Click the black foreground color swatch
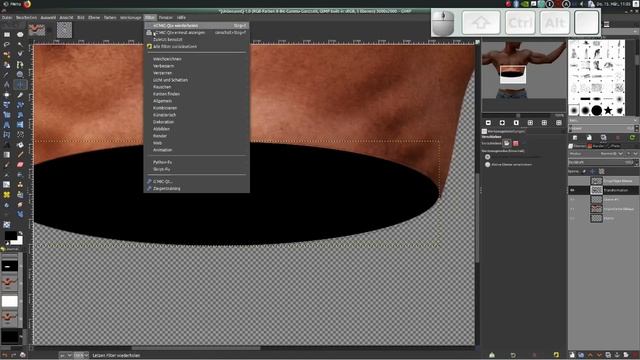 click(10, 236)
